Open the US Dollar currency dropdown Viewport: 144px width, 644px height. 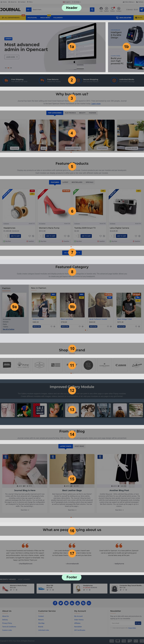click(77, 2)
